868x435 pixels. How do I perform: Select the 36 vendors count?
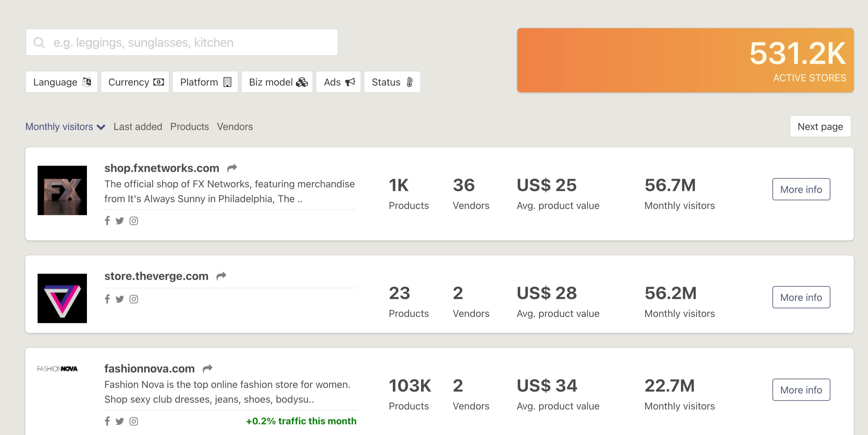tap(464, 185)
